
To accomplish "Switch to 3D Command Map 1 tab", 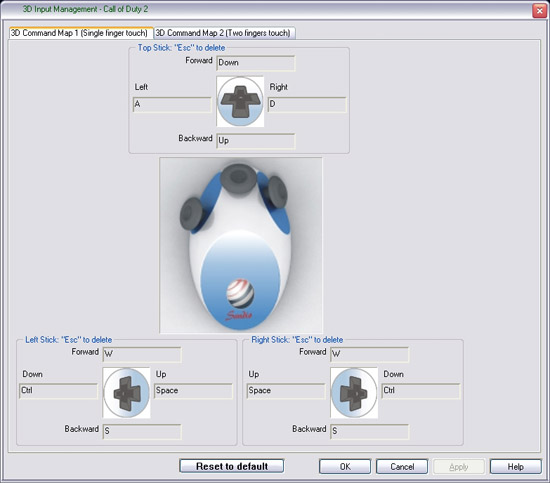I will click(x=81, y=33).
